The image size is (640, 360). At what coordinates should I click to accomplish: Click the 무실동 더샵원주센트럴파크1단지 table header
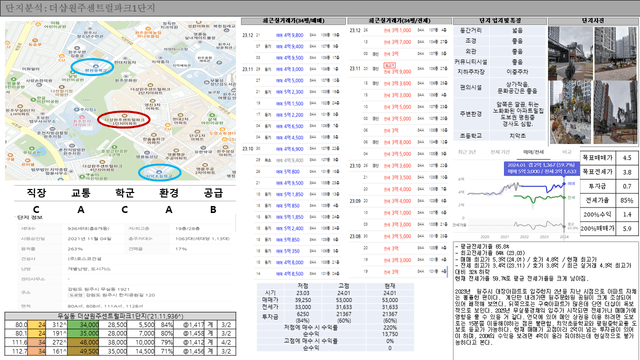pos(120,316)
